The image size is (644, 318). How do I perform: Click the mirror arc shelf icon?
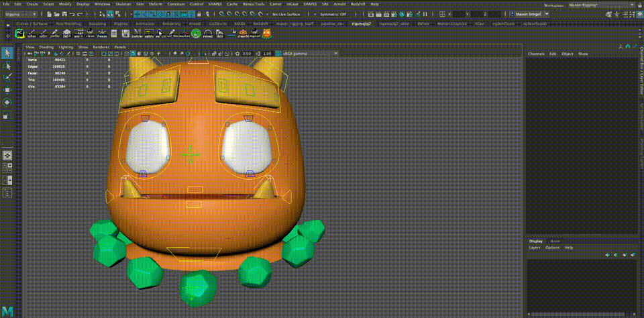pos(208,34)
